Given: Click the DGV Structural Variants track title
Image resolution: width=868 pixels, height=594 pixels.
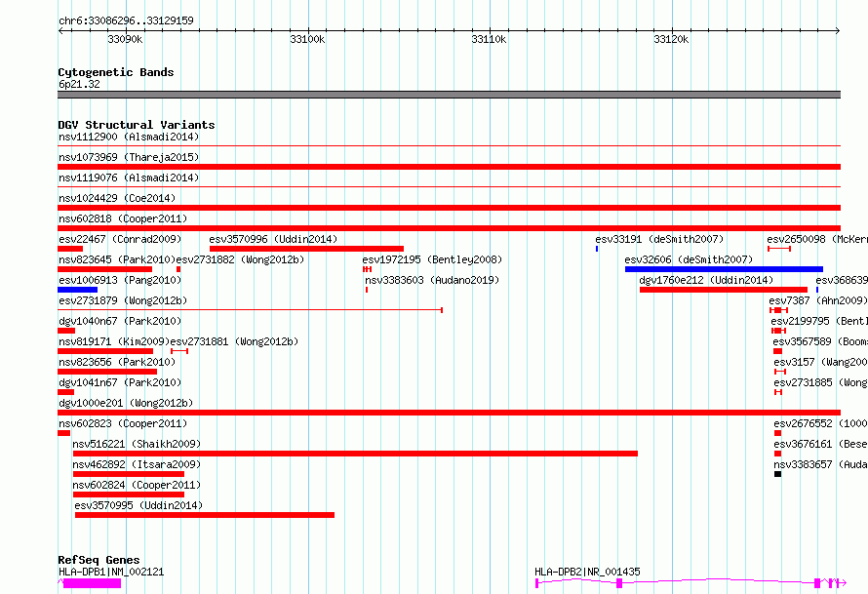Looking at the screenshot, I should pyautogui.click(x=137, y=125).
